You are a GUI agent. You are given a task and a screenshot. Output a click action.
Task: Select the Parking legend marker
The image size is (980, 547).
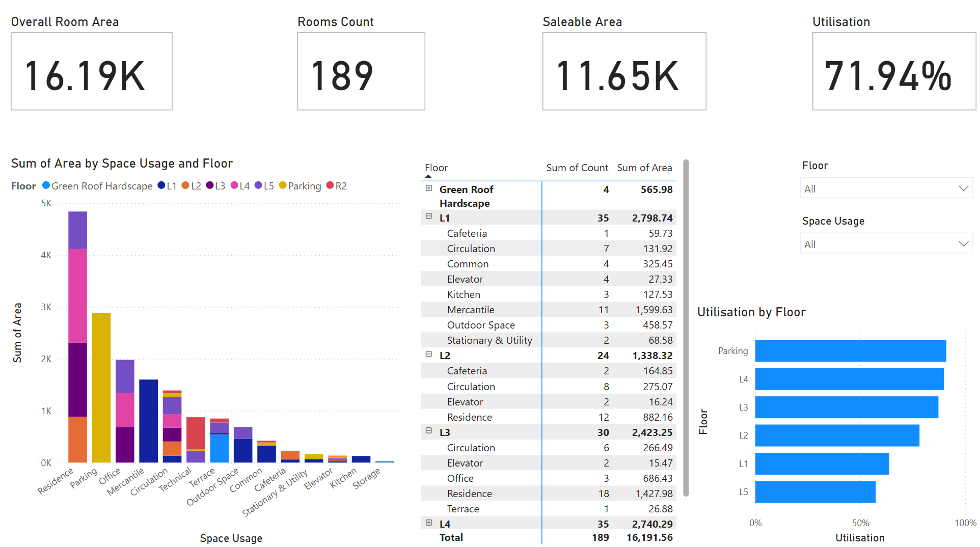click(283, 186)
